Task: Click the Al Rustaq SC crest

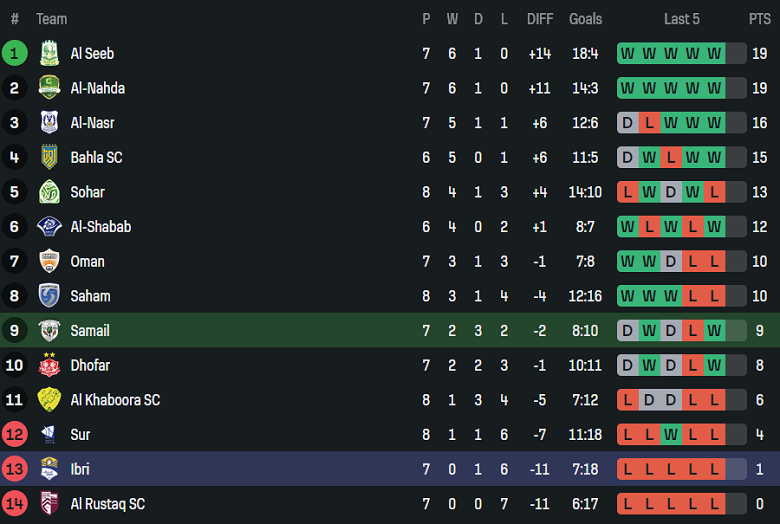Action: click(49, 504)
